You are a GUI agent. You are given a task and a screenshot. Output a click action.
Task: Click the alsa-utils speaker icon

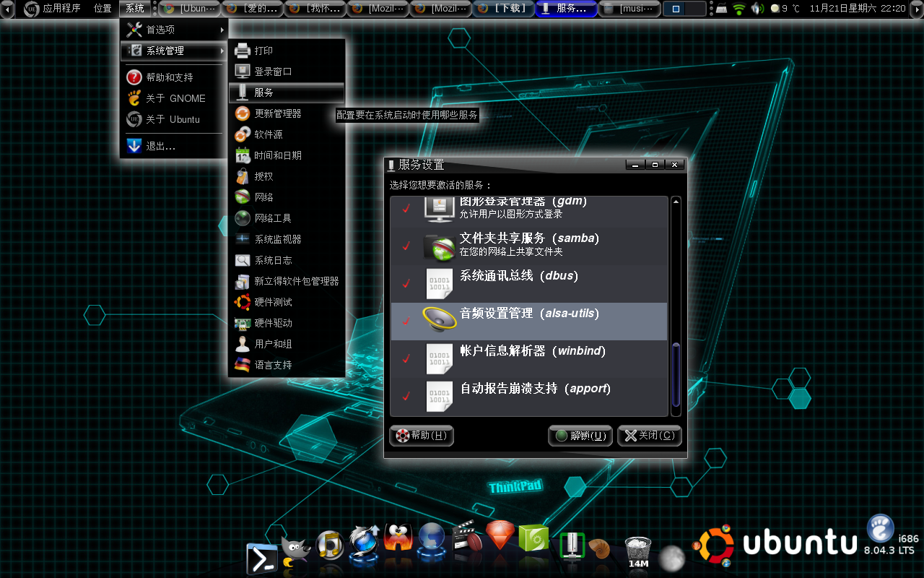439,321
